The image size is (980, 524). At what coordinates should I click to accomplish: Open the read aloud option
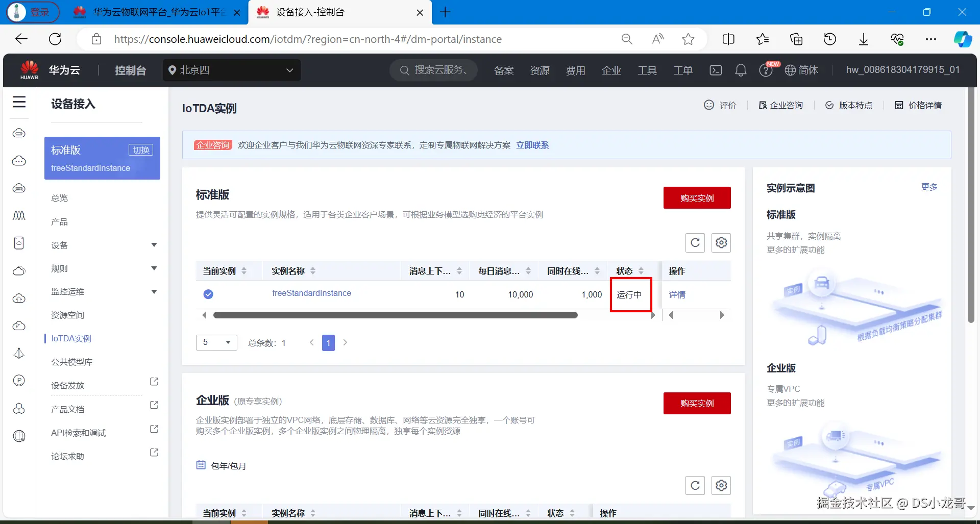(x=658, y=39)
